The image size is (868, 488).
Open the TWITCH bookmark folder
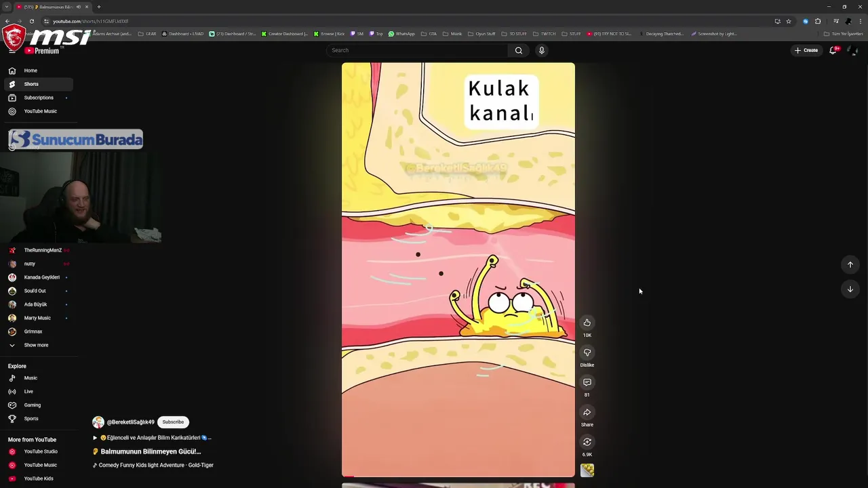(545, 34)
